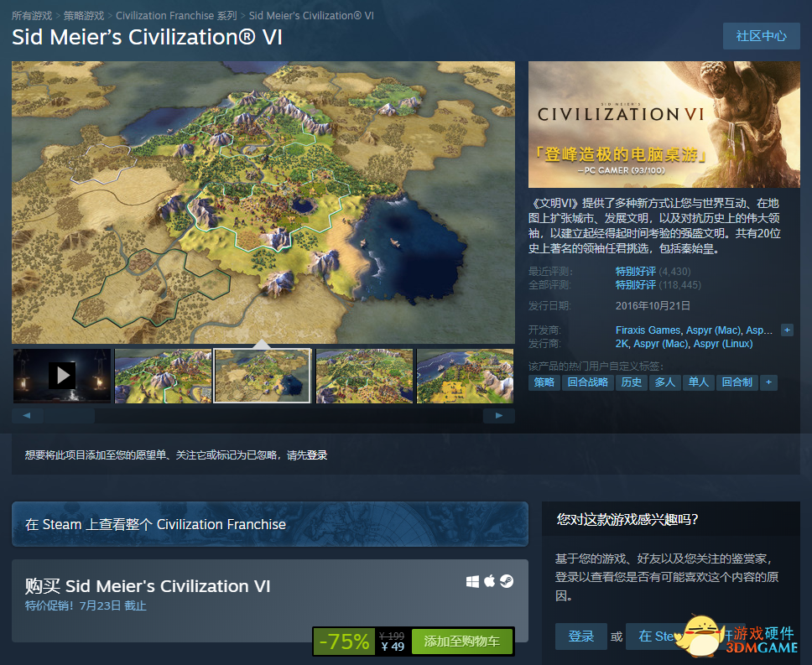This screenshot has width=812, height=665.
Task: Select the highlighted desert map thumbnail
Action: tap(263, 376)
